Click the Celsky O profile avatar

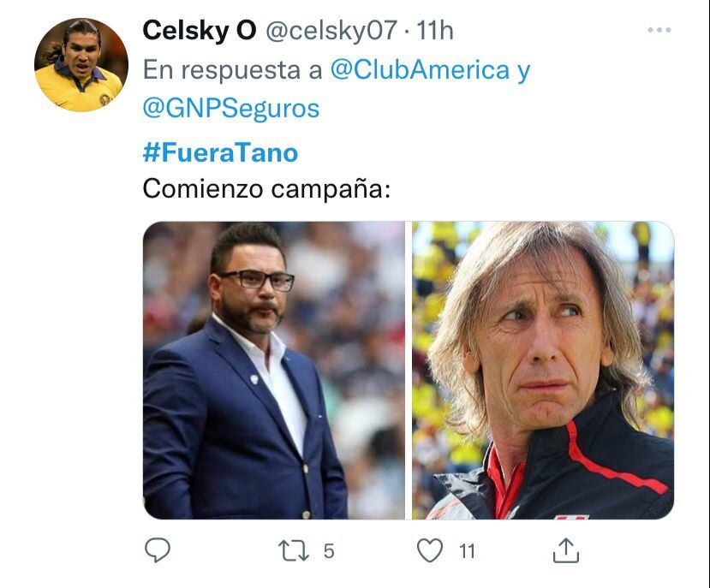81,65
